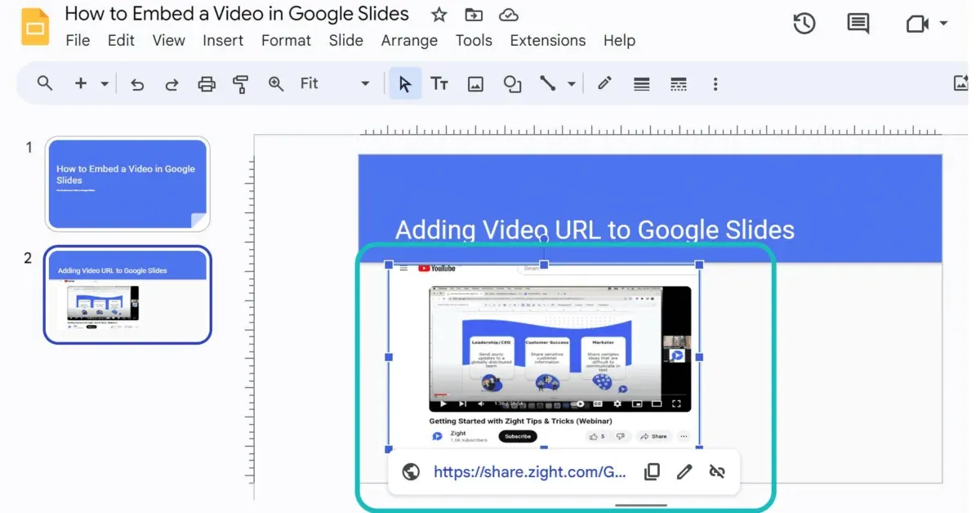Open the toolbar more options menu
980x513 pixels.
715,83
